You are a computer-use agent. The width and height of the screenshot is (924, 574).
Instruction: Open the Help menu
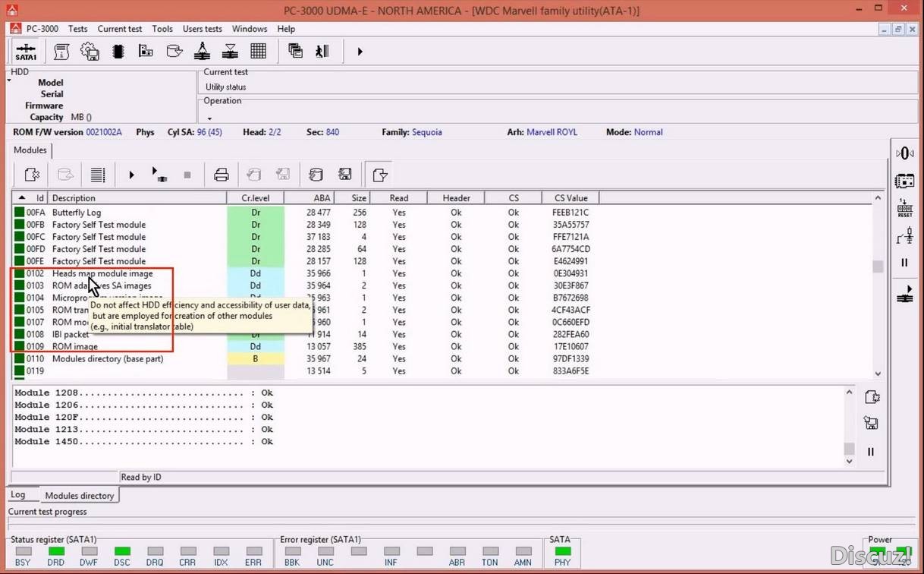click(286, 29)
